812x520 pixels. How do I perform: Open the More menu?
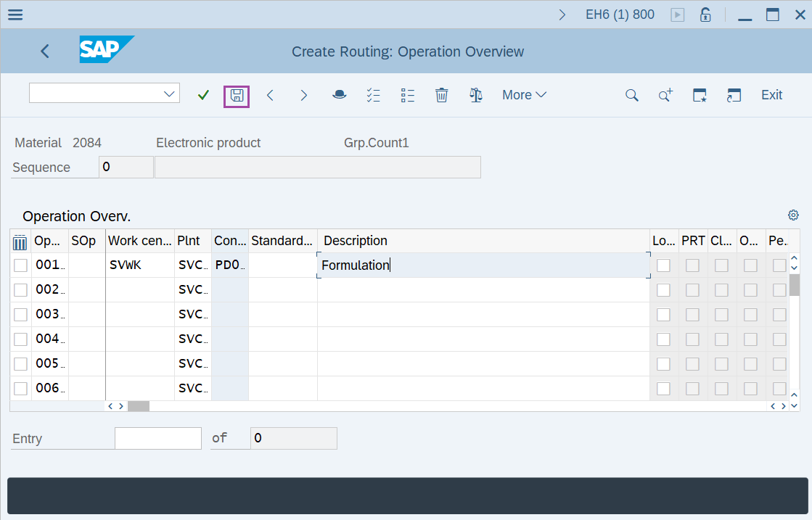(524, 95)
